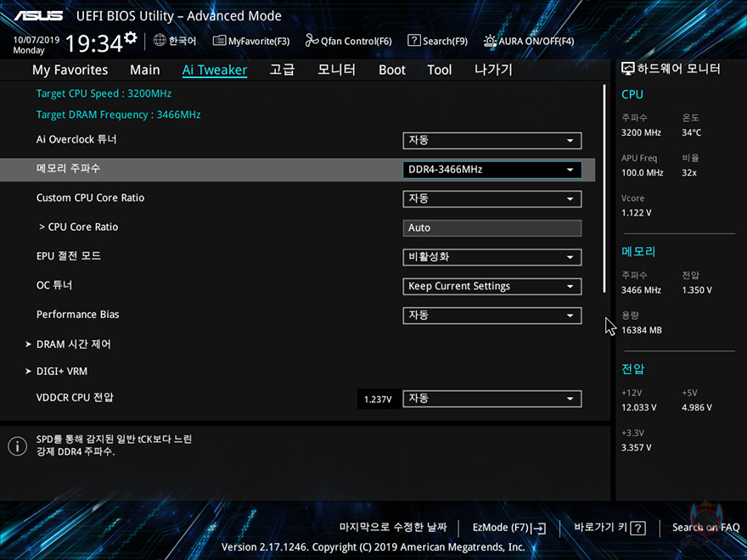This screenshot has width=747, height=560.
Task: Switch to Boot tab
Action: (x=392, y=70)
